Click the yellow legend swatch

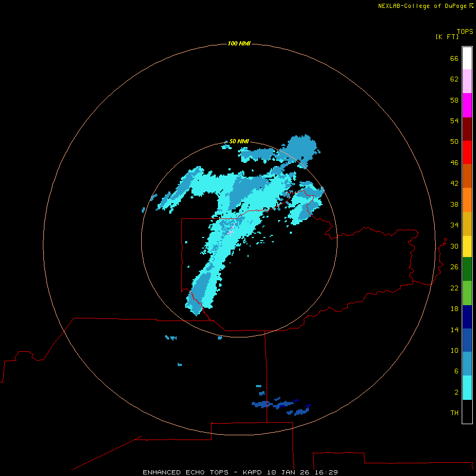pyautogui.click(x=467, y=246)
